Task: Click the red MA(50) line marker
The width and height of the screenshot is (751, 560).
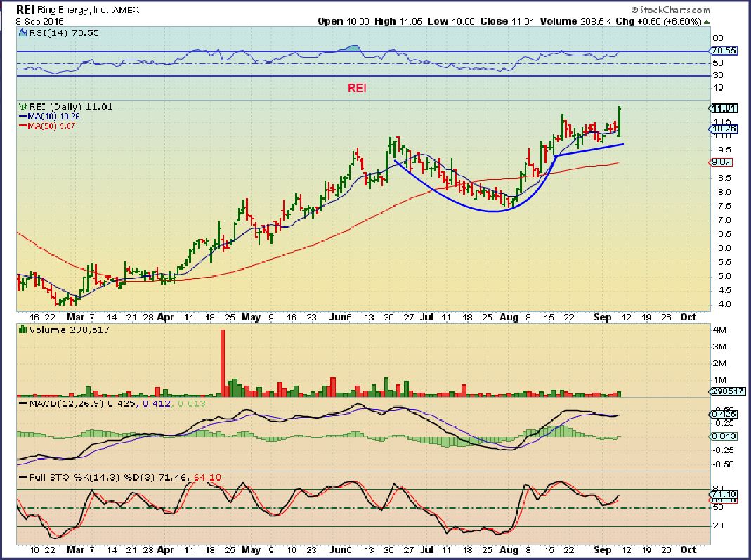Action: [x=22, y=126]
